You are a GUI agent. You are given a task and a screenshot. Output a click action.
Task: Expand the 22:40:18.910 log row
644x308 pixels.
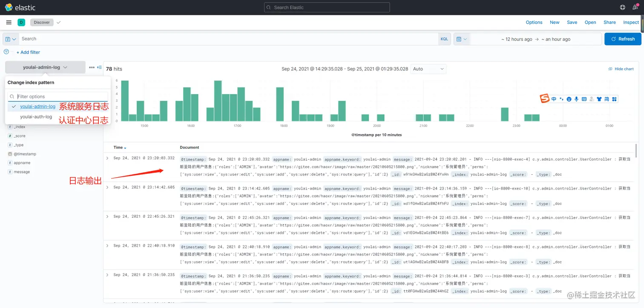tap(107, 245)
